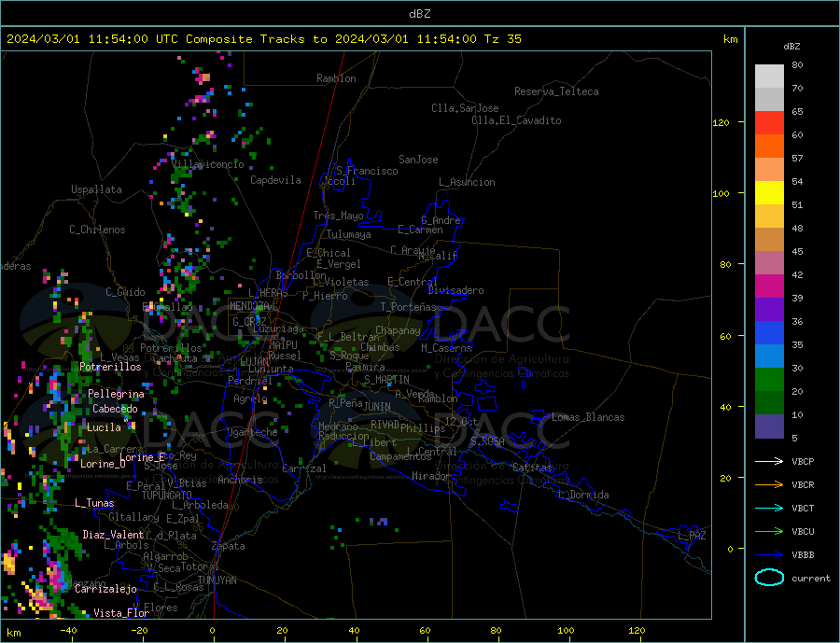The height and width of the screenshot is (643, 840).
Task: Click the VBCP legend label
Action: (x=803, y=461)
